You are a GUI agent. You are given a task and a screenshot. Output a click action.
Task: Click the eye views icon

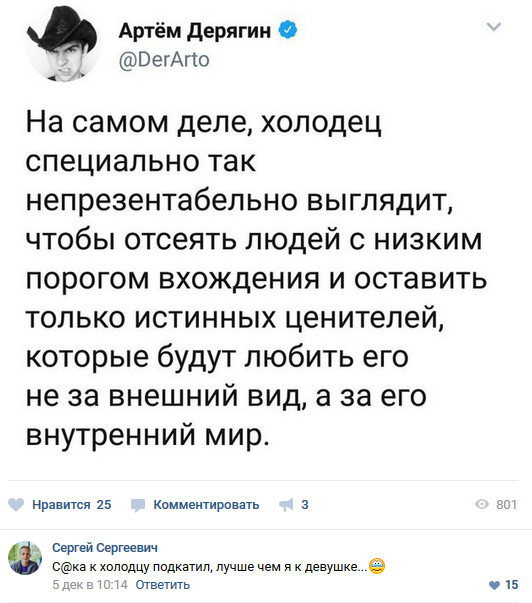click(482, 505)
